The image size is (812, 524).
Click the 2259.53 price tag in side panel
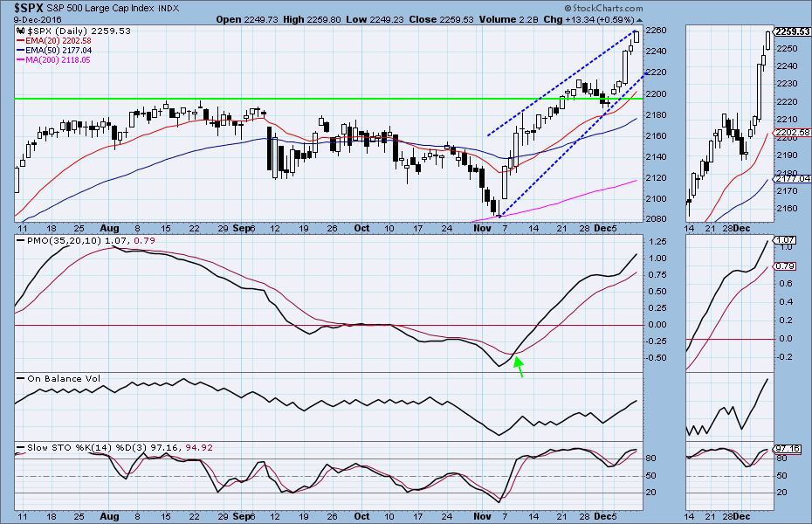point(793,31)
